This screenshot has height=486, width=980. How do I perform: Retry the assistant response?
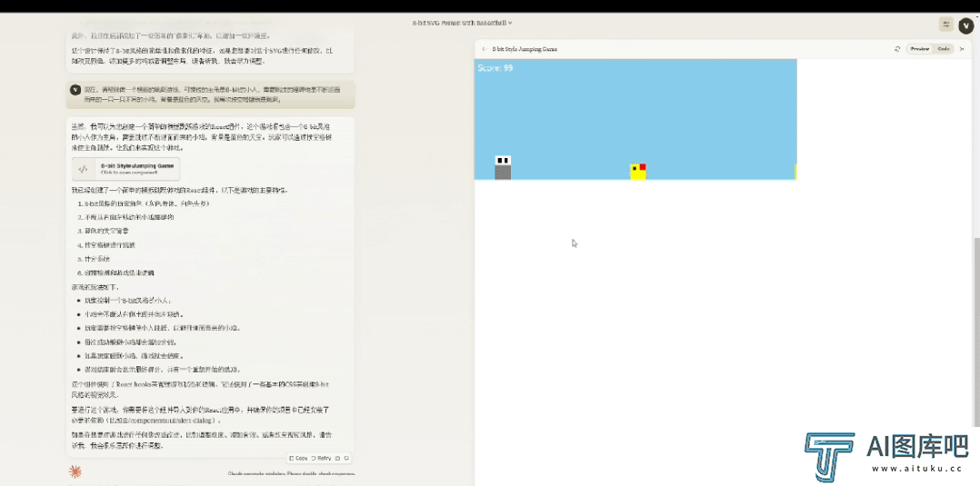(321, 458)
